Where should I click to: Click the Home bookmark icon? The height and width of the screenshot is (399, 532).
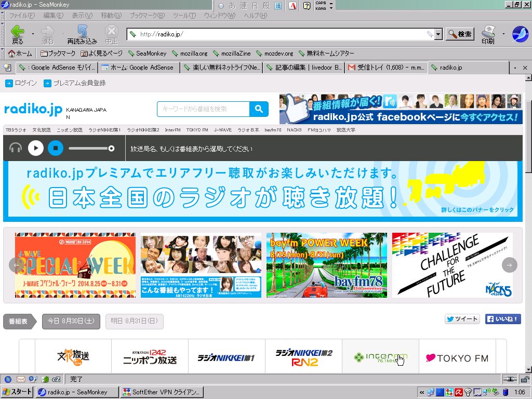pyautogui.click(x=11, y=54)
